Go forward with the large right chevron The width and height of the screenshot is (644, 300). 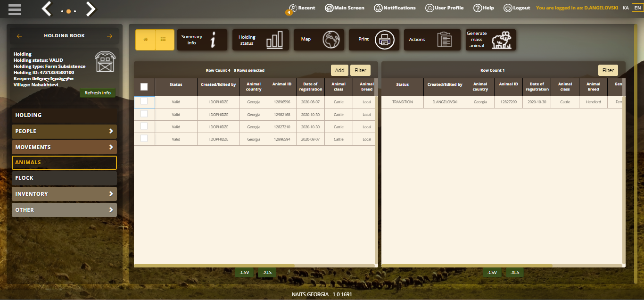click(91, 8)
